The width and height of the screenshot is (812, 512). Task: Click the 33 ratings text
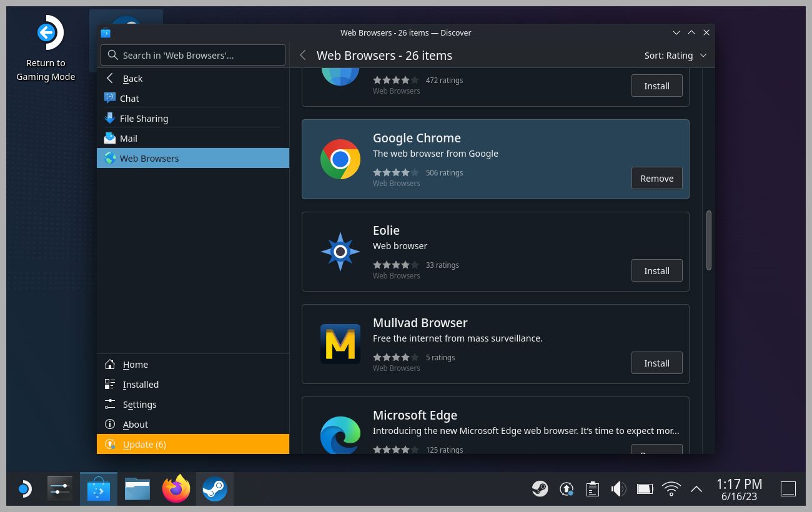coord(442,265)
